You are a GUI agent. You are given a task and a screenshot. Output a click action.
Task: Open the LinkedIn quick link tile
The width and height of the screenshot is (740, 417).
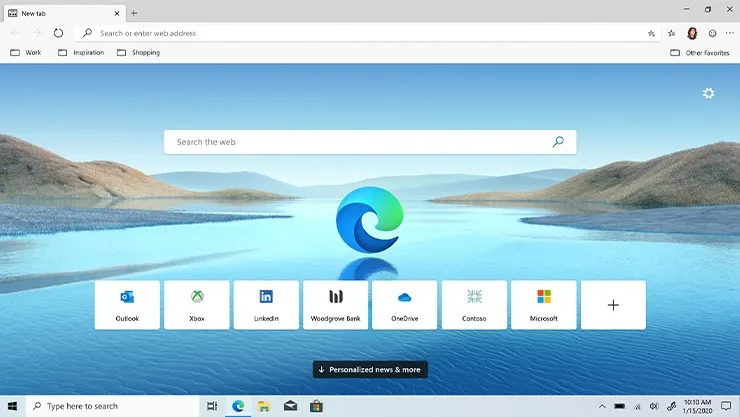[266, 305]
